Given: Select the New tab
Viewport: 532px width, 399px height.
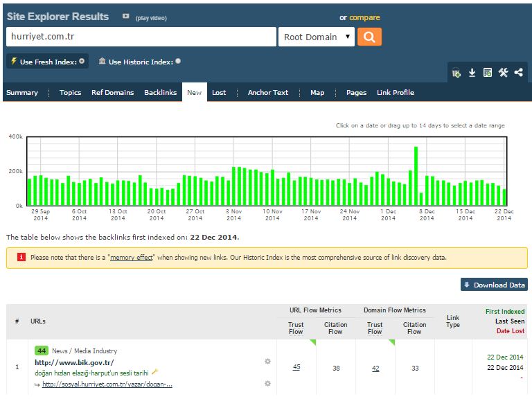Looking at the screenshot, I should 195,92.
